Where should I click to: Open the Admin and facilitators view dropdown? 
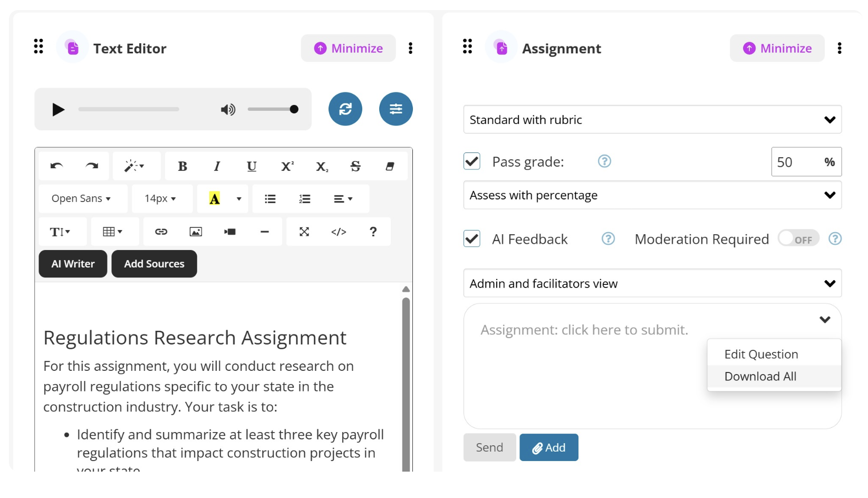(652, 283)
